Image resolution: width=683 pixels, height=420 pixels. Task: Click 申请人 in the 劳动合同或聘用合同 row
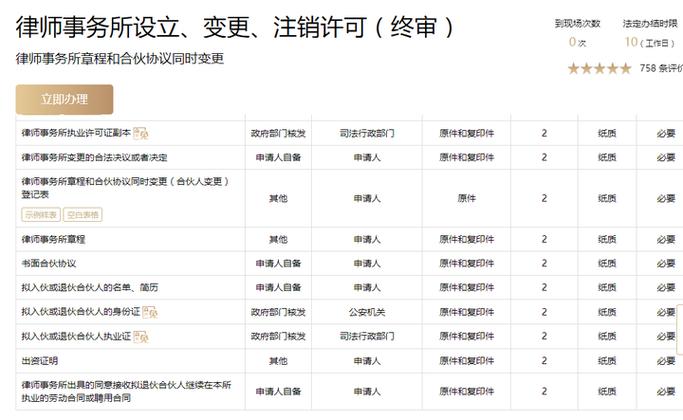(x=367, y=391)
